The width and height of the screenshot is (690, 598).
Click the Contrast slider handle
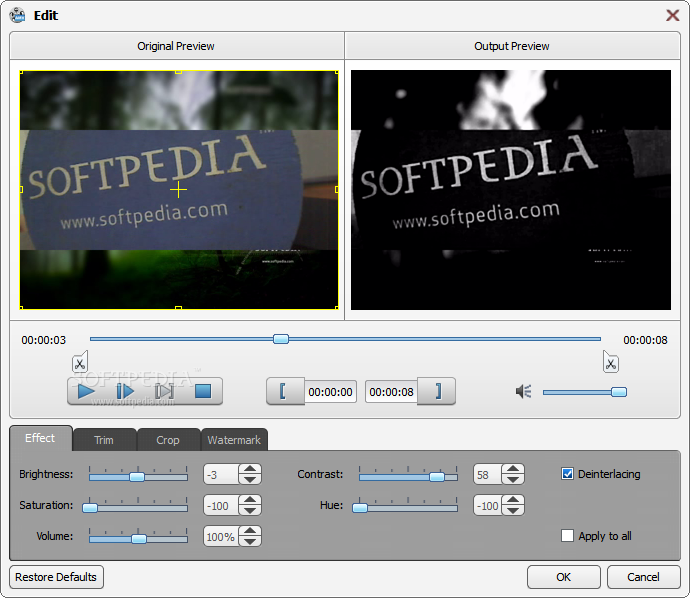(437, 477)
